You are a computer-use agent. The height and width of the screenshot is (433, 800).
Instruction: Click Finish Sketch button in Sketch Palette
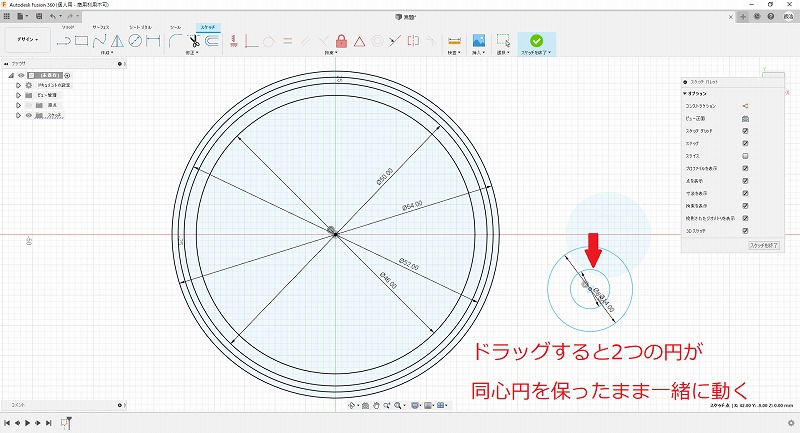tap(764, 245)
